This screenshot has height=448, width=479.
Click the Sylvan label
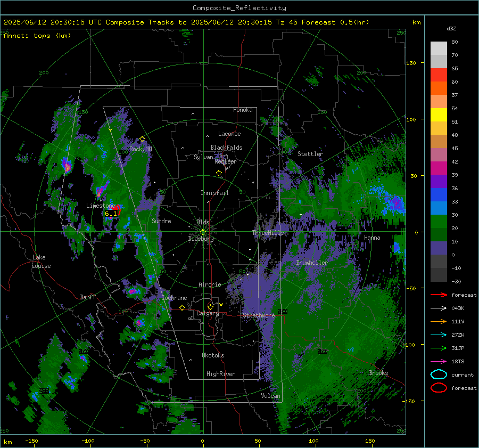203,157
